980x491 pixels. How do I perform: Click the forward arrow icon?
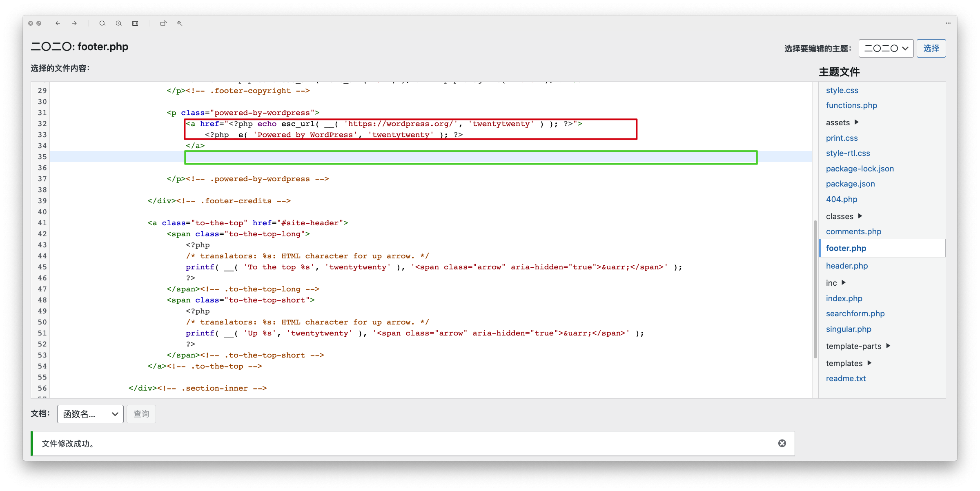point(74,23)
